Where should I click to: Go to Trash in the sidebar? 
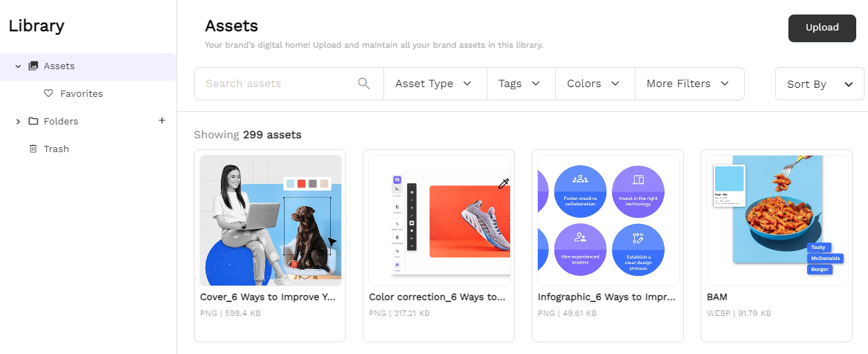(x=56, y=149)
